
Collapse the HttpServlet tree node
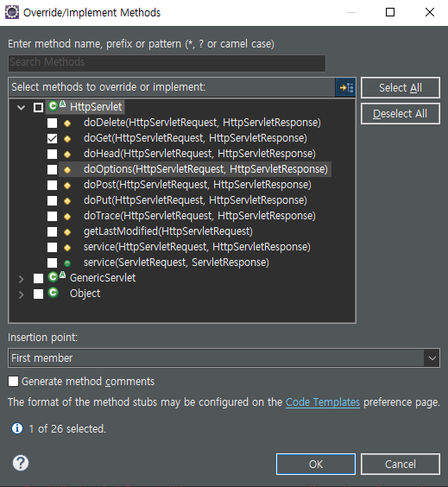[x=21, y=108]
